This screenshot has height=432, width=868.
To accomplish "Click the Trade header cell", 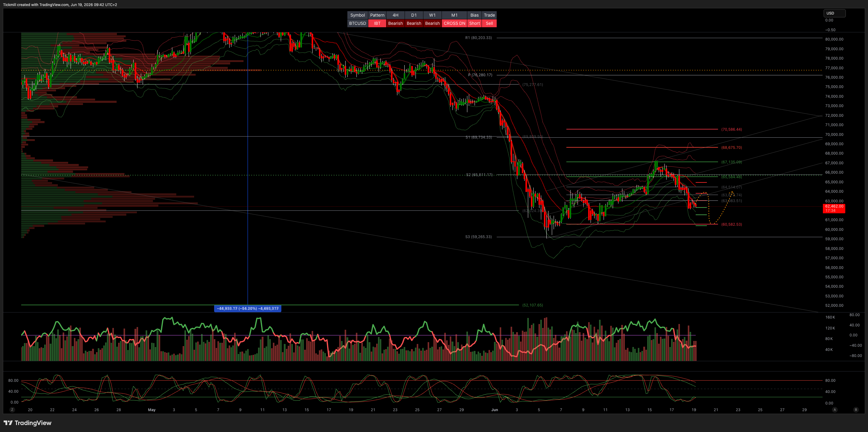I will click(489, 15).
